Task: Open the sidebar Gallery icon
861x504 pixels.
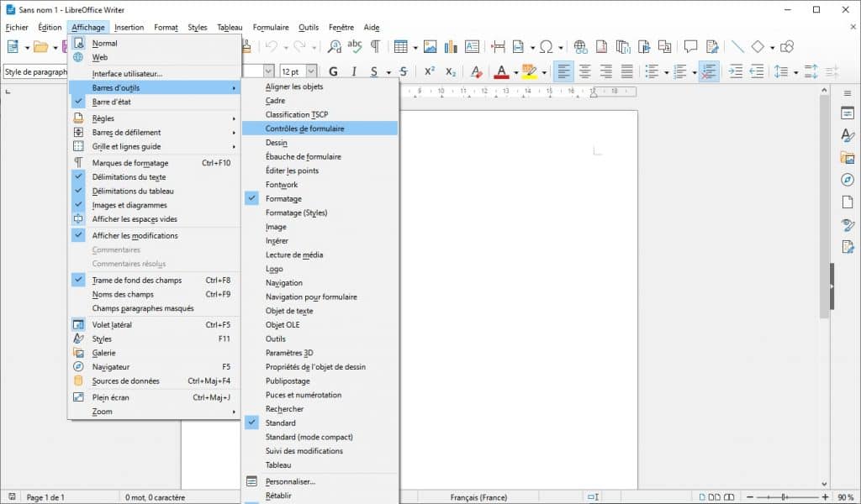Action: [848, 158]
